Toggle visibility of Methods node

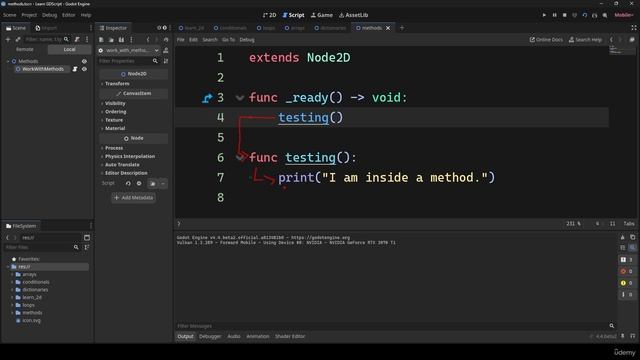click(84, 61)
